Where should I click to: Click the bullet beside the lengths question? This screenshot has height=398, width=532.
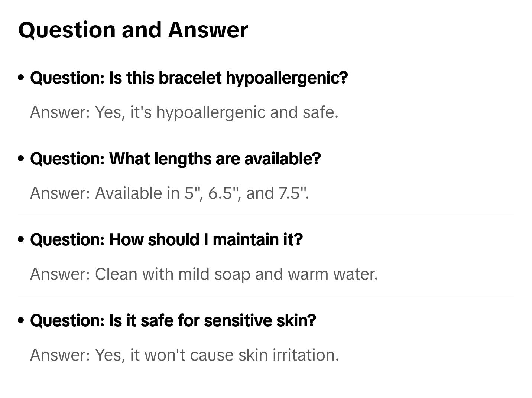pos(21,159)
